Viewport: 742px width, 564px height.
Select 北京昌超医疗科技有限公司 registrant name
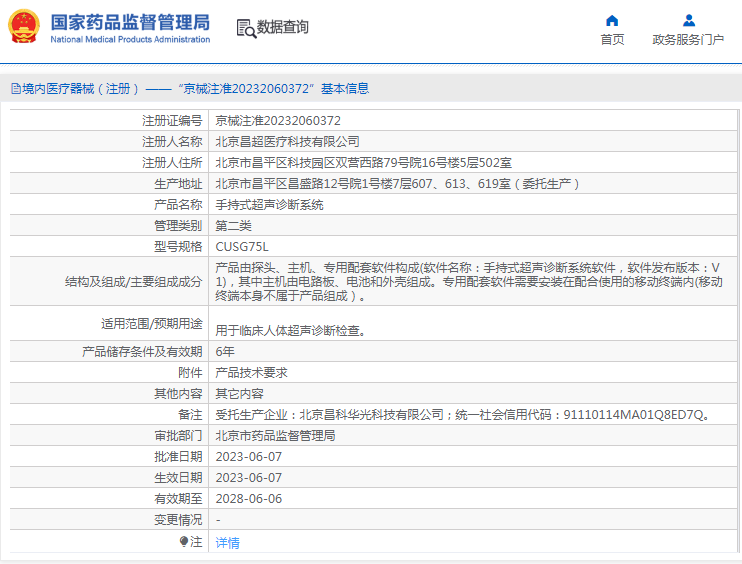(x=287, y=141)
